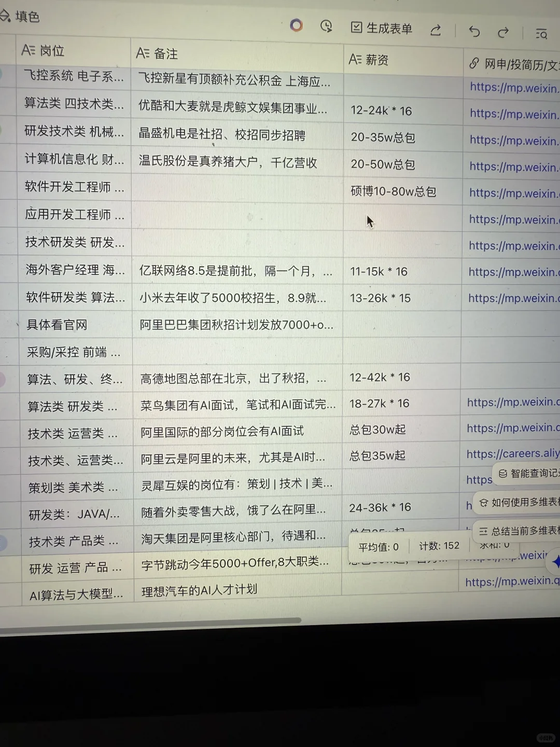Click the redo arrow icon

503,33
